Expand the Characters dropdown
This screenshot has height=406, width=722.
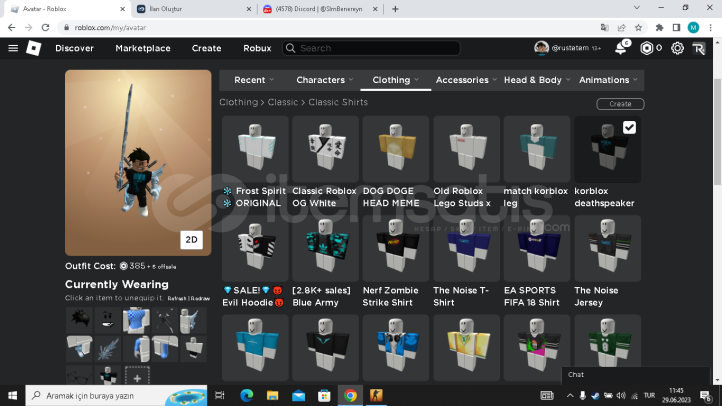coord(325,80)
